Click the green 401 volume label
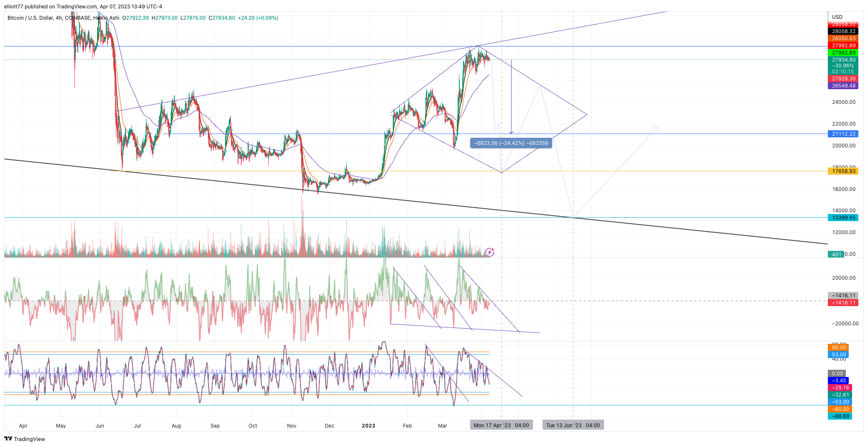The height and width of the screenshot is (446, 868). point(836,254)
